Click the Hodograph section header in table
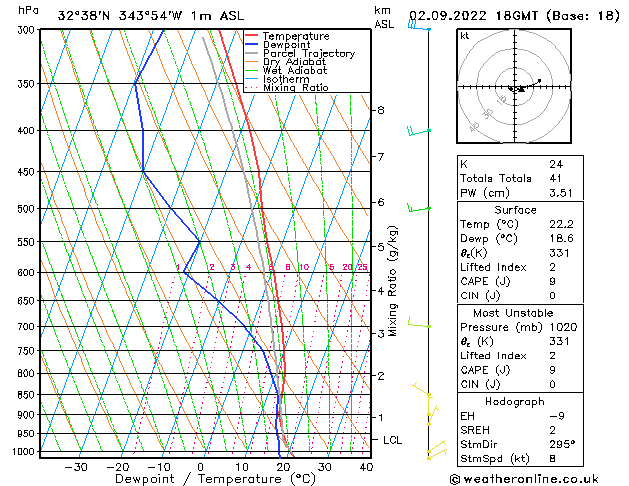The height and width of the screenshot is (486, 629). click(x=517, y=401)
